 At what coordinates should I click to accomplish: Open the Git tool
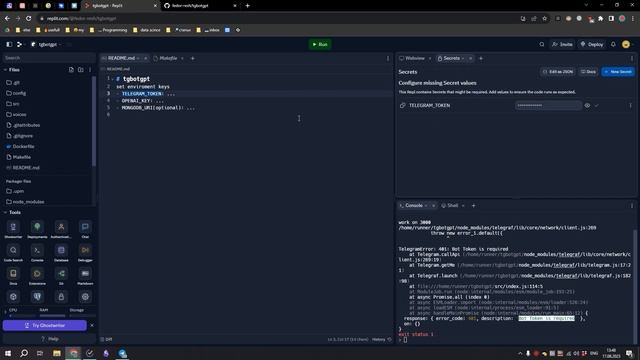click(x=61, y=273)
